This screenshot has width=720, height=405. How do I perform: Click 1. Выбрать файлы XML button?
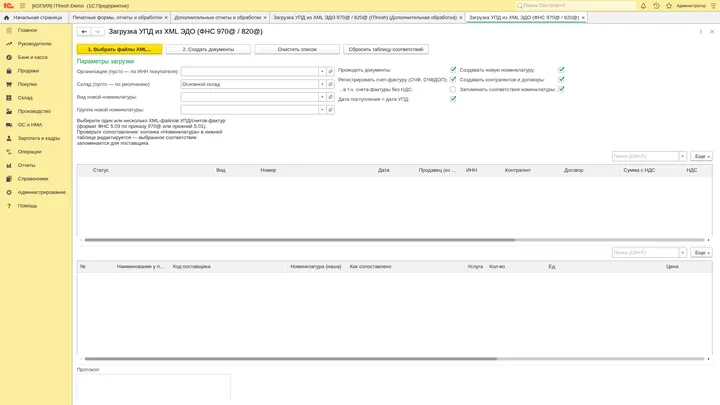pyautogui.click(x=119, y=49)
